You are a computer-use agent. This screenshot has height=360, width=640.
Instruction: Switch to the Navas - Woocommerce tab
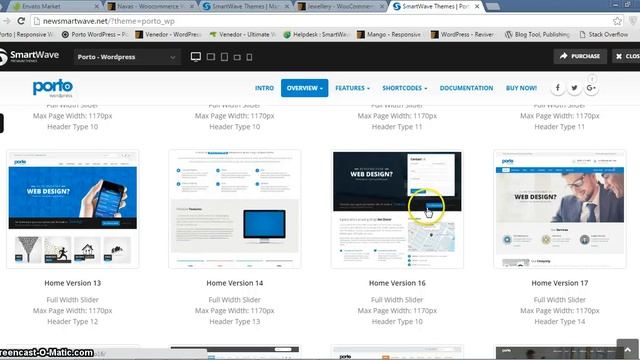[x=149, y=7]
